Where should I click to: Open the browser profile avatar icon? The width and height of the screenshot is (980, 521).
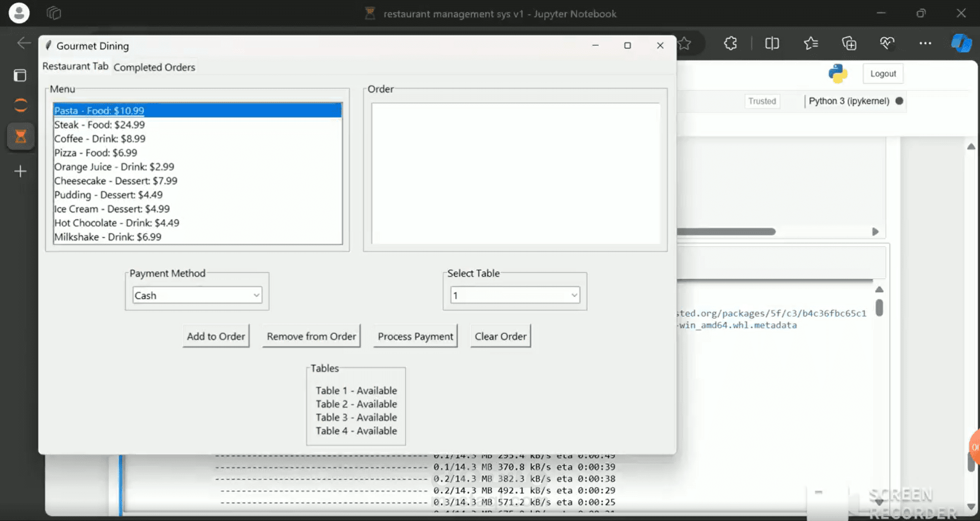pyautogui.click(x=19, y=13)
